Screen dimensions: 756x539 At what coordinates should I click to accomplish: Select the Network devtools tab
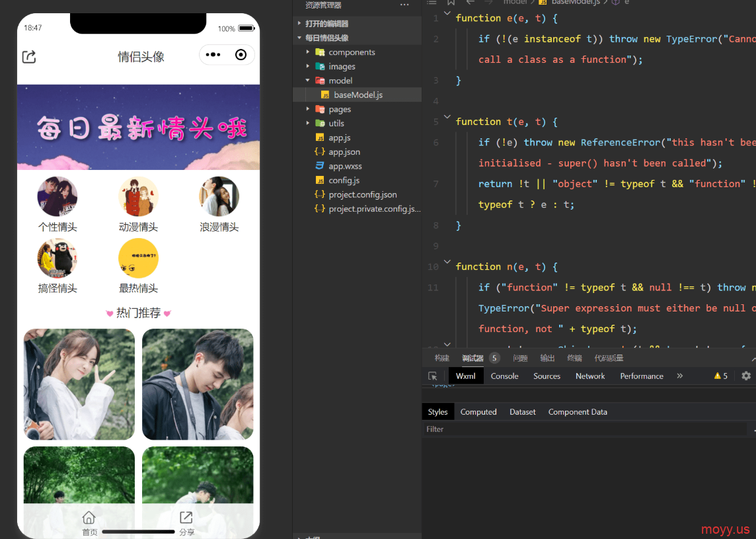coord(590,376)
